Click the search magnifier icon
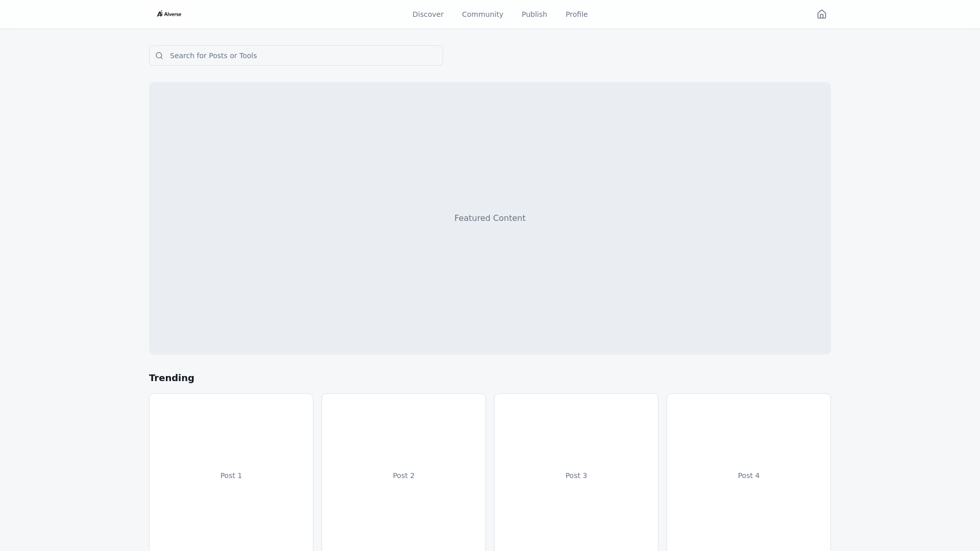Viewport: 980px width, 551px height. 159,56
